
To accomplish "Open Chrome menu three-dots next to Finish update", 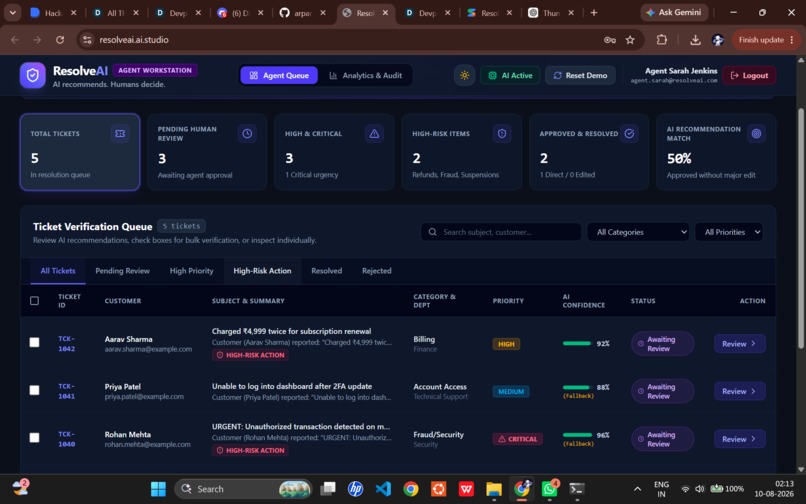I will (792, 40).
